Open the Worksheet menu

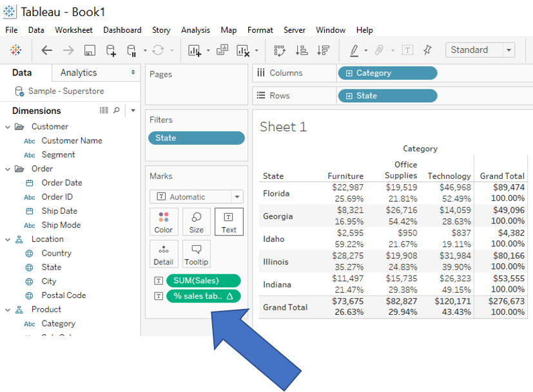point(73,30)
